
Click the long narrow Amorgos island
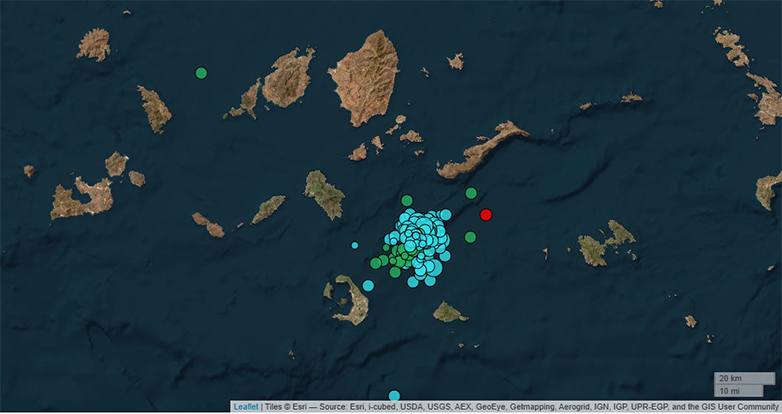pyautogui.click(x=482, y=150)
